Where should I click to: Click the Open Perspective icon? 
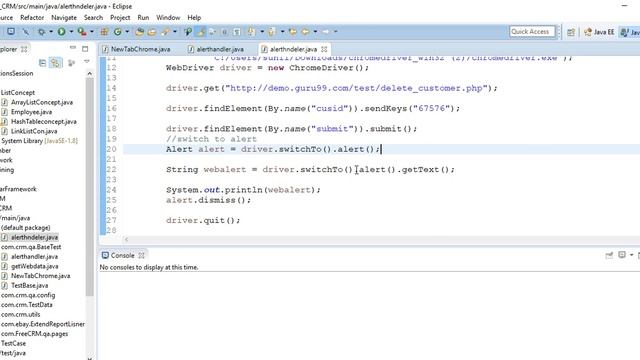point(571,32)
